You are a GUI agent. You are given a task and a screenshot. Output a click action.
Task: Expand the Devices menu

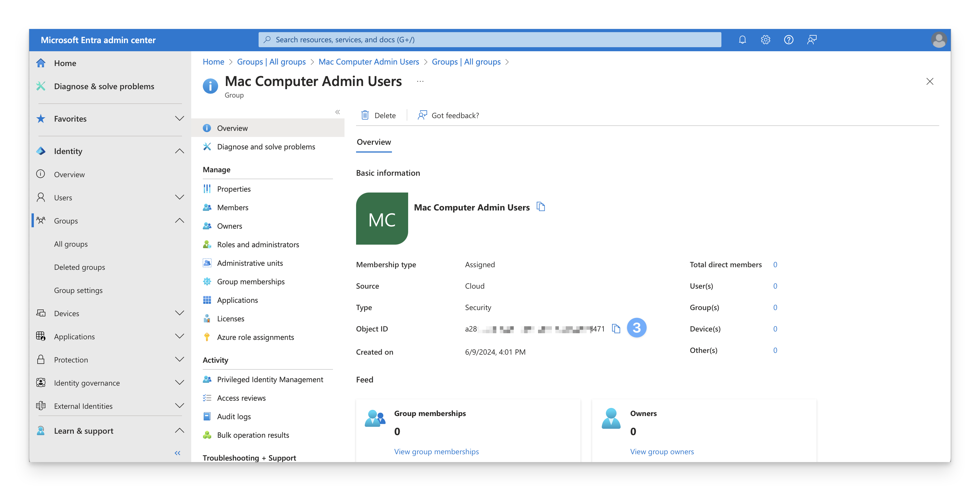click(179, 313)
